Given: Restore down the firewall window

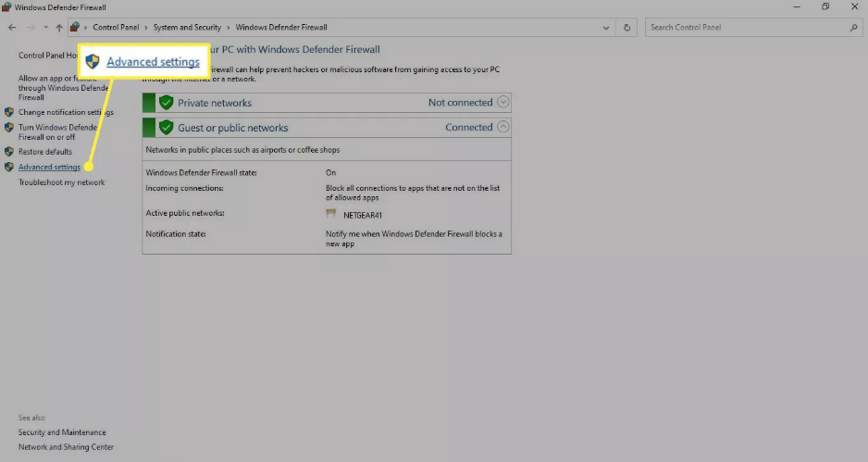Looking at the screenshot, I should coord(825,6).
